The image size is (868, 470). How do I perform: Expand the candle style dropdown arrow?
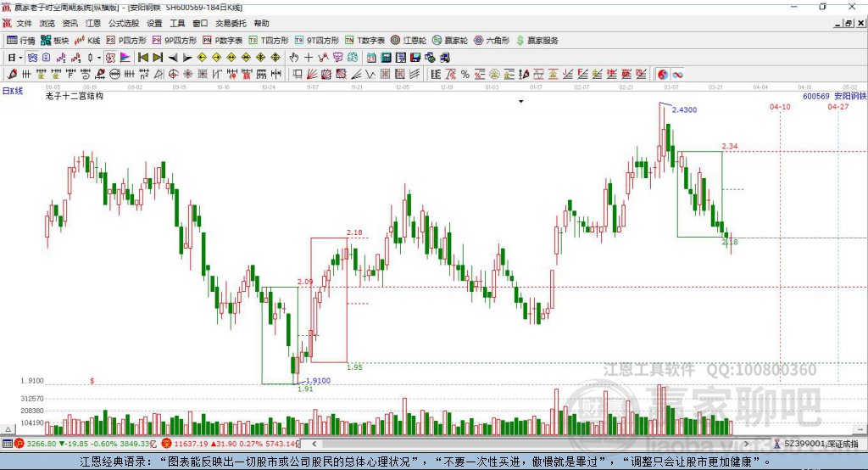(99, 58)
